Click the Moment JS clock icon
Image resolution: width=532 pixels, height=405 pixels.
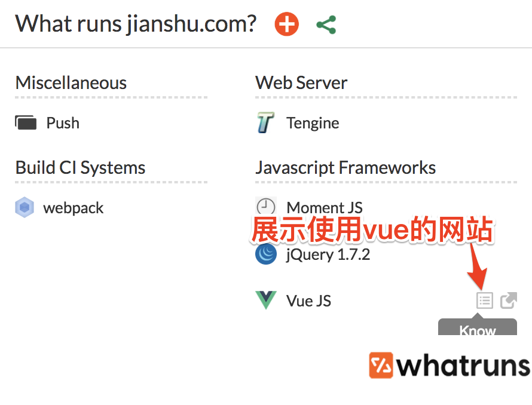click(x=265, y=206)
